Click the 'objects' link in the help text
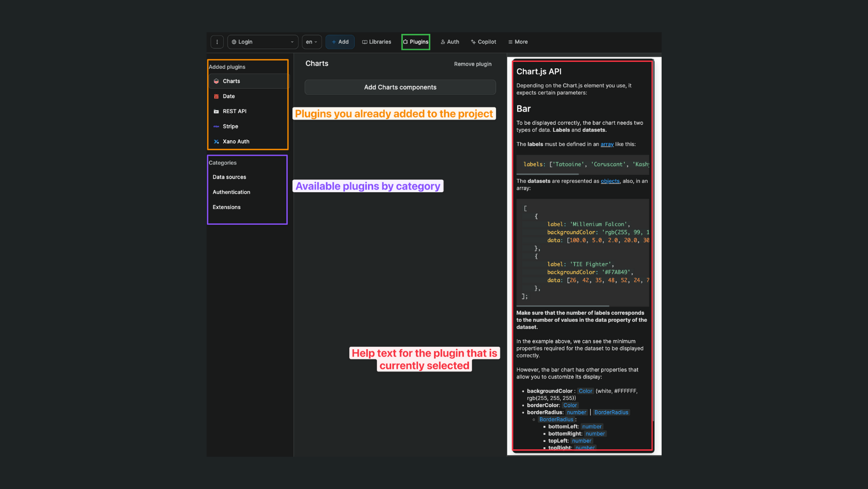The height and width of the screenshot is (489, 868). click(x=610, y=181)
